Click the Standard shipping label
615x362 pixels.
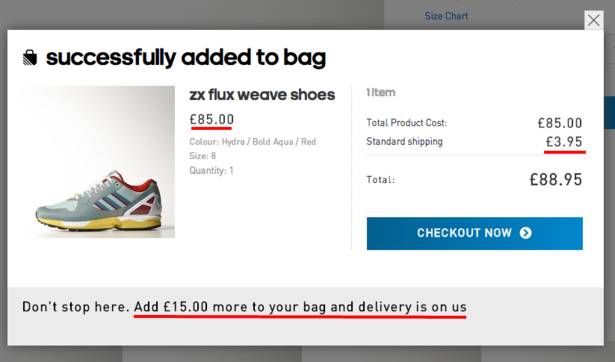[404, 142]
